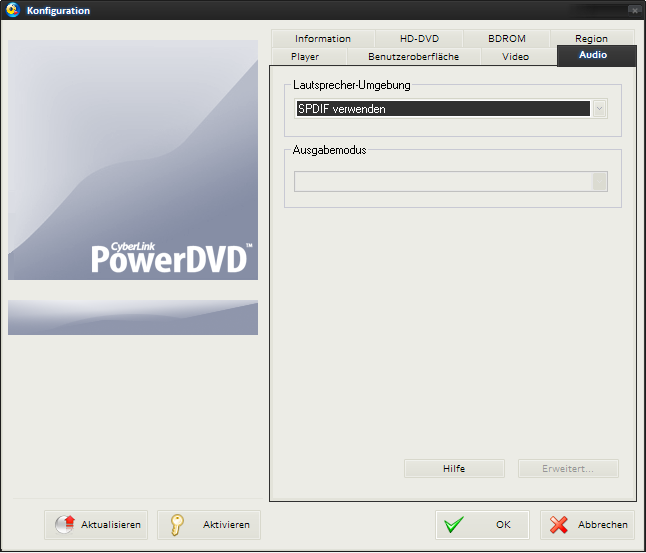Click the Ausgabemodus dropdown

pyautogui.click(x=451, y=182)
